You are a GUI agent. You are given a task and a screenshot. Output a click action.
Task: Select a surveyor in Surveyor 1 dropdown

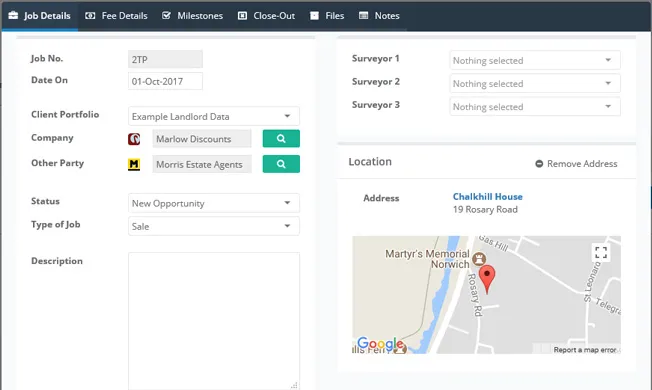tap(535, 60)
